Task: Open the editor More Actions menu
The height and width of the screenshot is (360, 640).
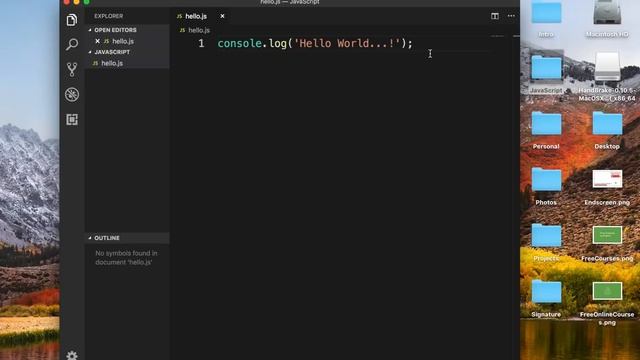Action: 511,16
